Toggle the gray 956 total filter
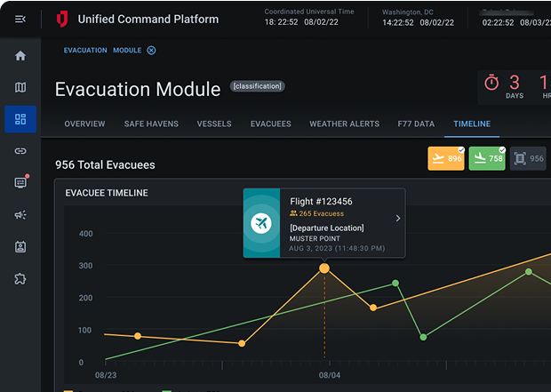551x392 pixels. point(528,159)
